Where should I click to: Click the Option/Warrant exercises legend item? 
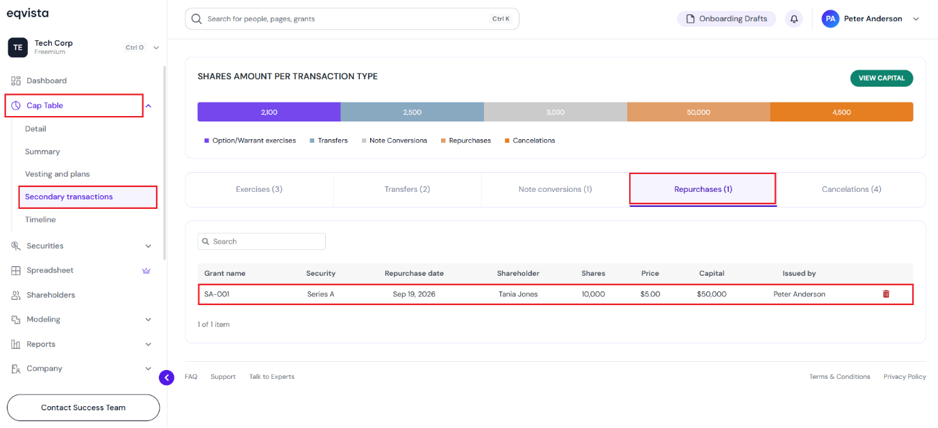point(250,141)
